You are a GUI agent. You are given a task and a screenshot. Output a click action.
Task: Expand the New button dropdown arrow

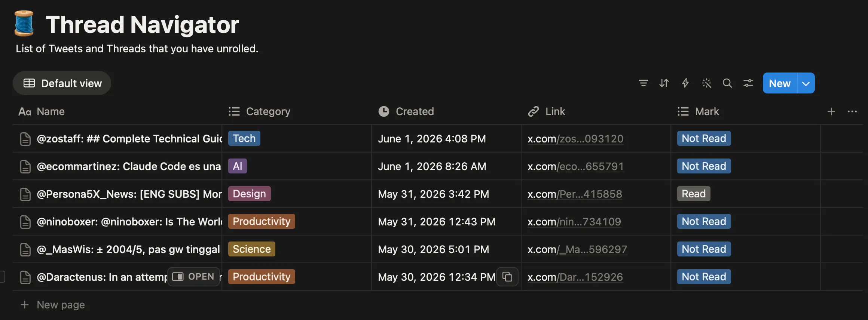click(806, 83)
